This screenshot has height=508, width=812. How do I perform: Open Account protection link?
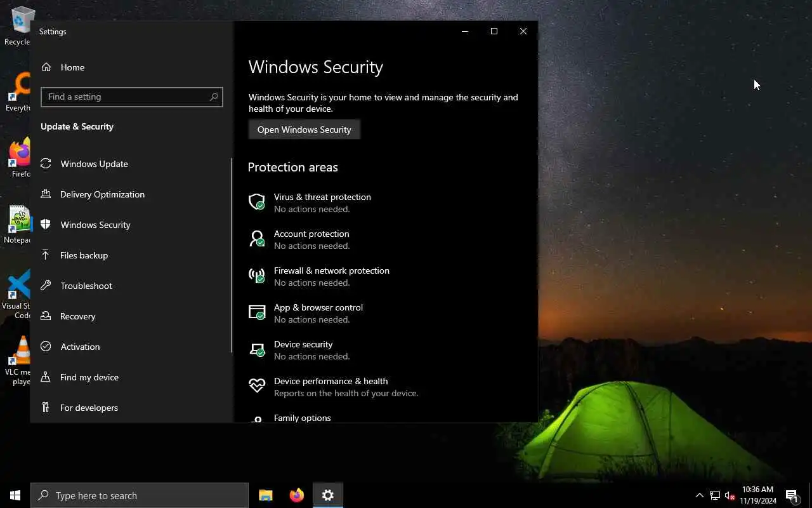point(311,234)
